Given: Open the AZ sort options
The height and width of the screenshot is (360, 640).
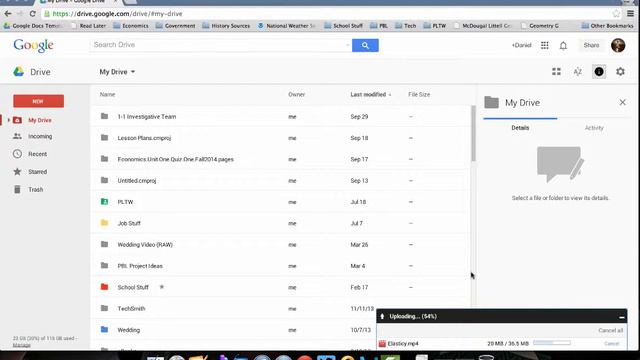Looking at the screenshot, I should coord(578,72).
